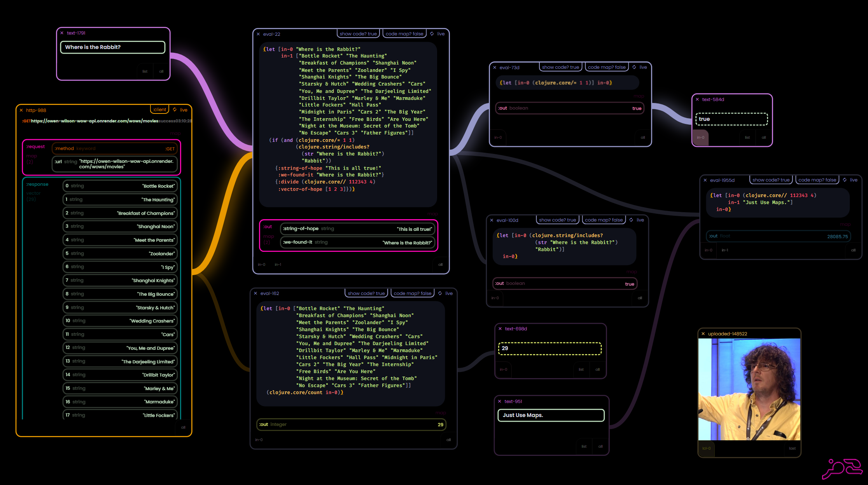Image resolution: width=868 pixels, height=485 pixels.
Task: Click the in-1 port of eval-1955d
Action: (x=725, y=250)
